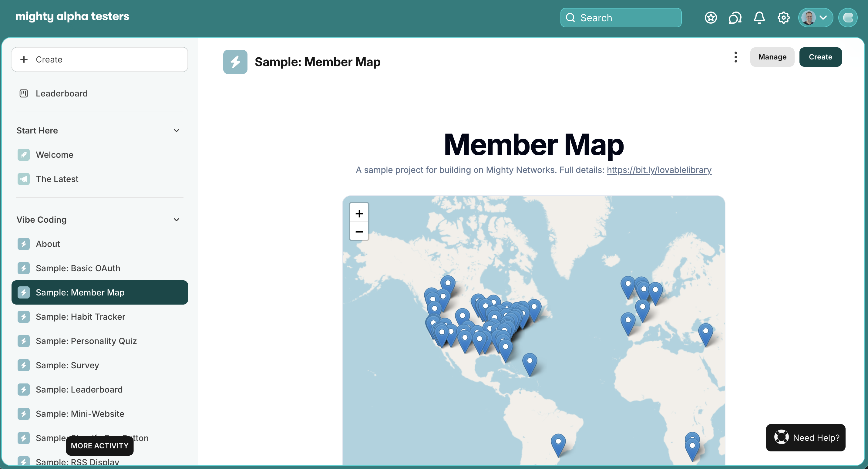868x469 pixels.
Task: Open the three-dot more options menu
Action: point(735,57)
